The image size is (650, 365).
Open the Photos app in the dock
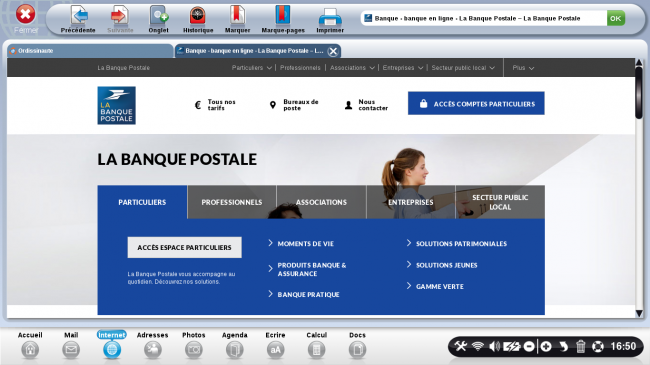point(194,345)
